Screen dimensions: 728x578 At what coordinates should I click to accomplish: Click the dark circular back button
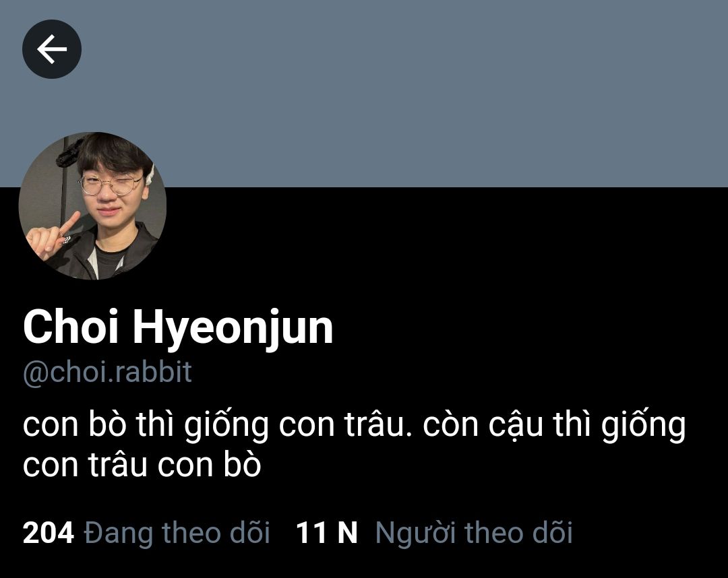(52, 49)
